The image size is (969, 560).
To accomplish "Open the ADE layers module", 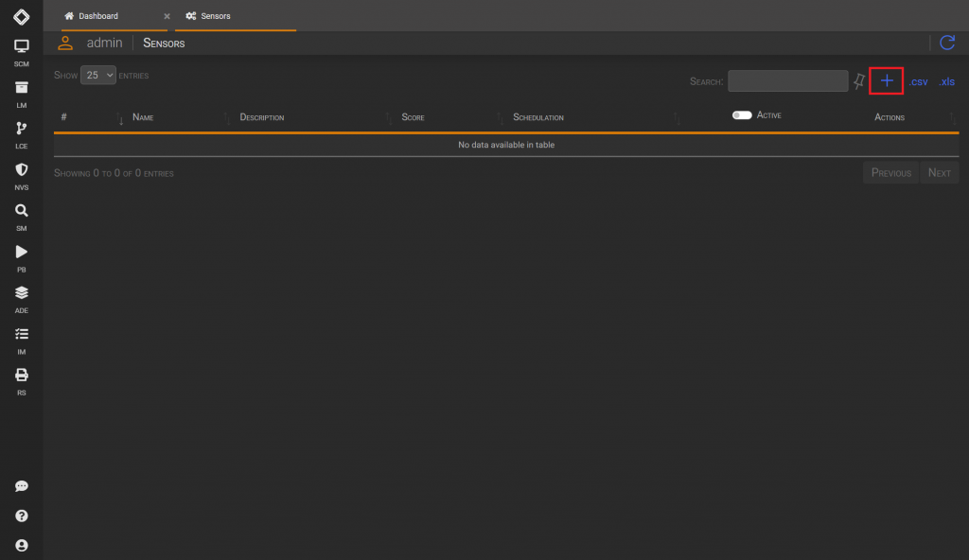I will click(x=22, y=300).
